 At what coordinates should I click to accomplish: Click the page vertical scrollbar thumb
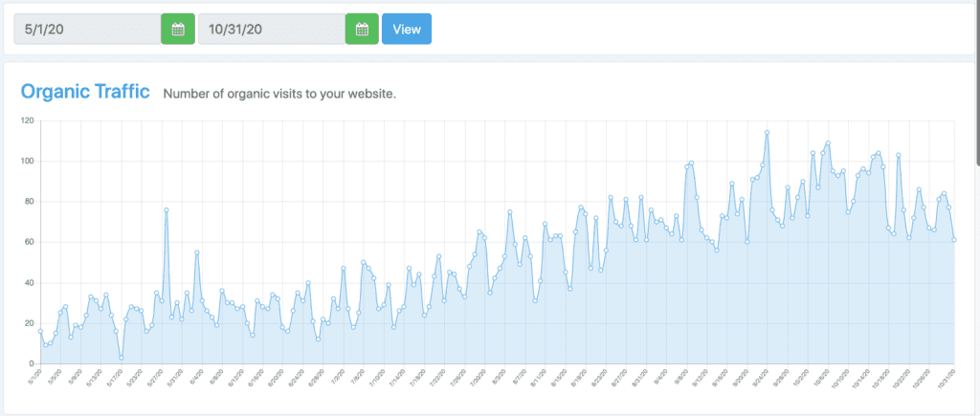pyautogui.click(x=976, y=77)
